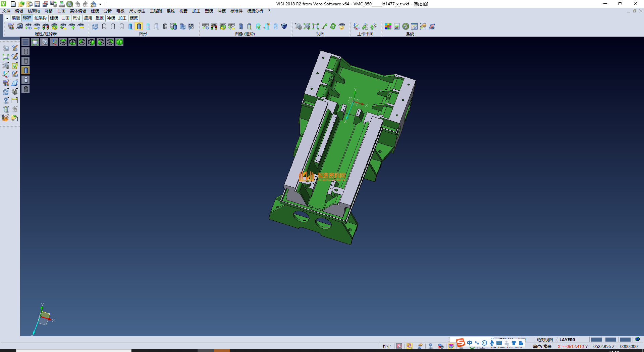
Task: Click the traffic-light filter icon in 属性/过滤器
Action: [46, 26]
